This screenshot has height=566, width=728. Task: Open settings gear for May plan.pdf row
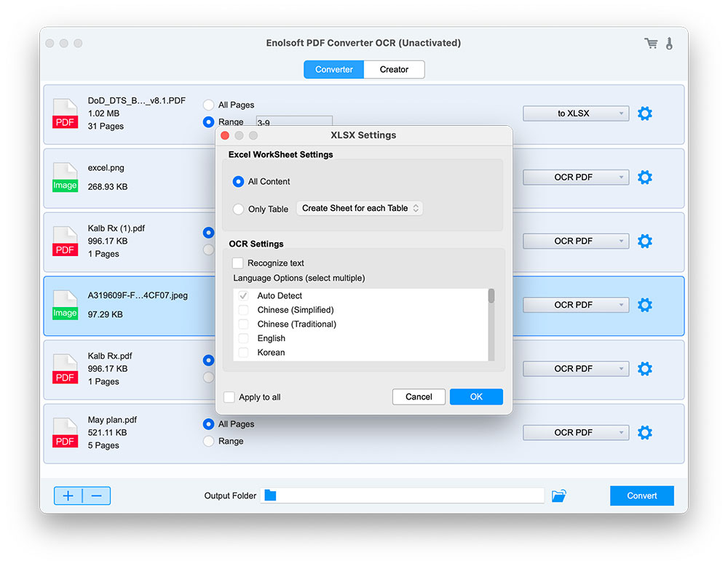tap(644, 433)
